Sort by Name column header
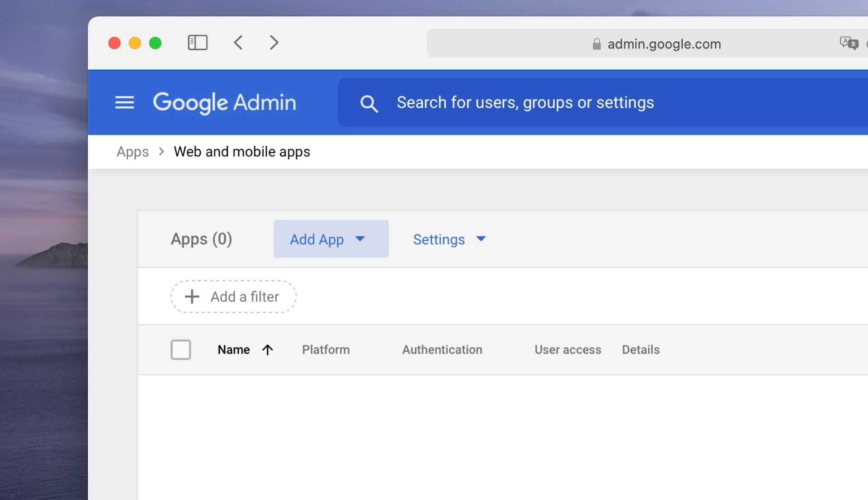Screen dimensions: 868x500 pos(234,350)
